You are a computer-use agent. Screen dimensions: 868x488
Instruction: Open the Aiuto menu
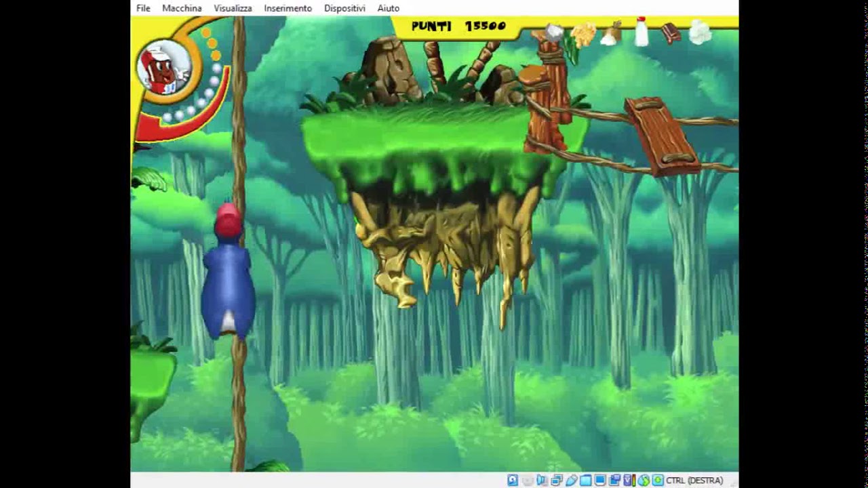[x=389, y=8]
